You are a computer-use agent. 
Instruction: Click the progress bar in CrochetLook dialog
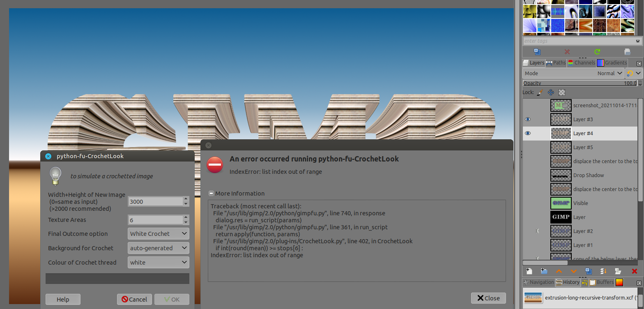(x=117, y=279)
